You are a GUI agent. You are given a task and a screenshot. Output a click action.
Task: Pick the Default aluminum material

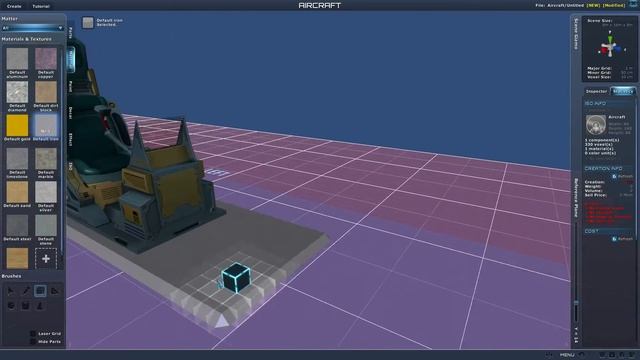click(17, 59)
